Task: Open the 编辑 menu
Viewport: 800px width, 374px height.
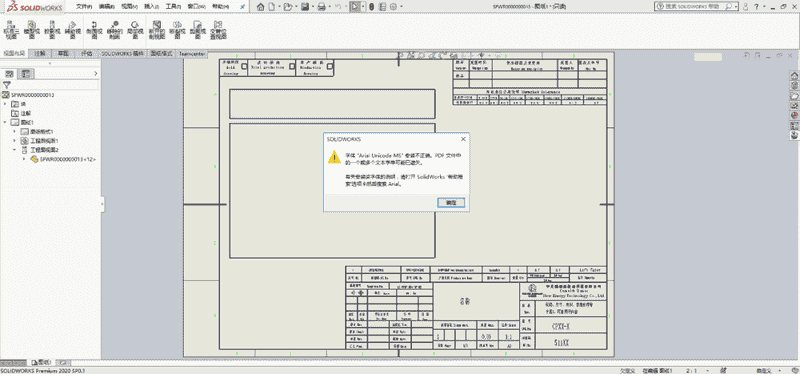Action: pyautogui.click(x=107, y=7)
